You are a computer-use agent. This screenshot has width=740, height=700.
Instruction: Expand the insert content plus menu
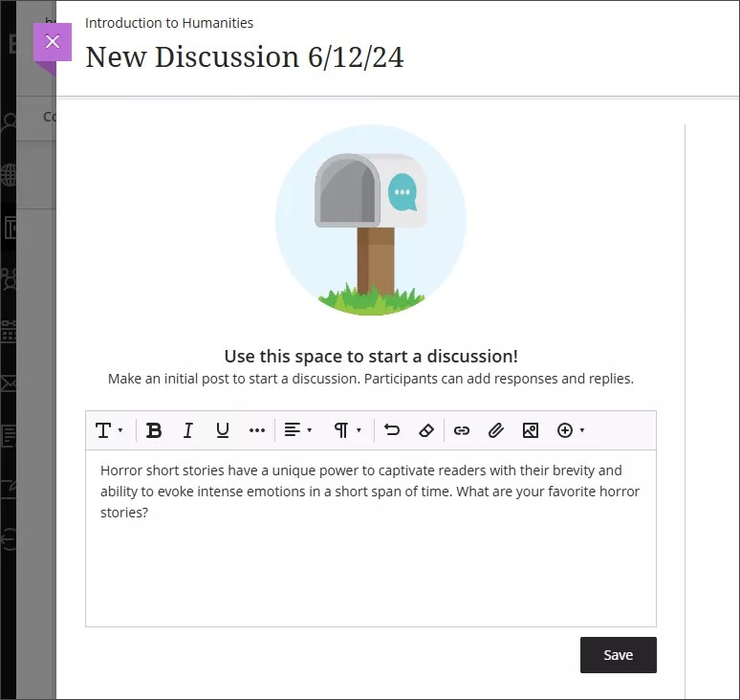[571, 430]
